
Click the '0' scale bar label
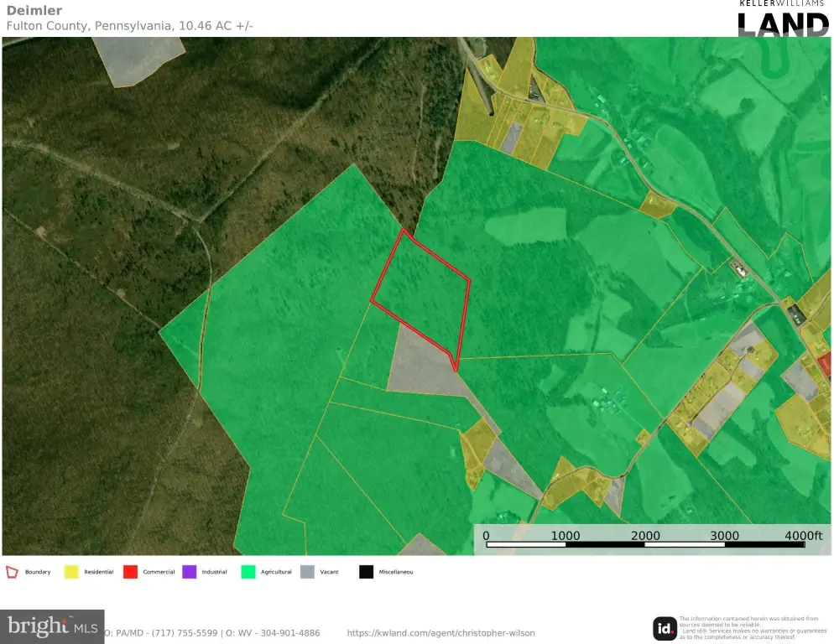click(x=486, y=536)
